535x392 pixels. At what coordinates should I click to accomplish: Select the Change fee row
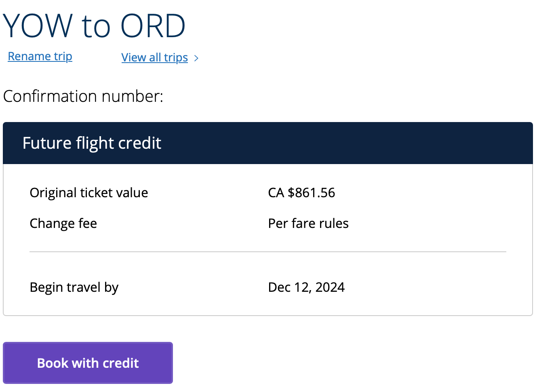pyautogui.click(x=63, y=223)
